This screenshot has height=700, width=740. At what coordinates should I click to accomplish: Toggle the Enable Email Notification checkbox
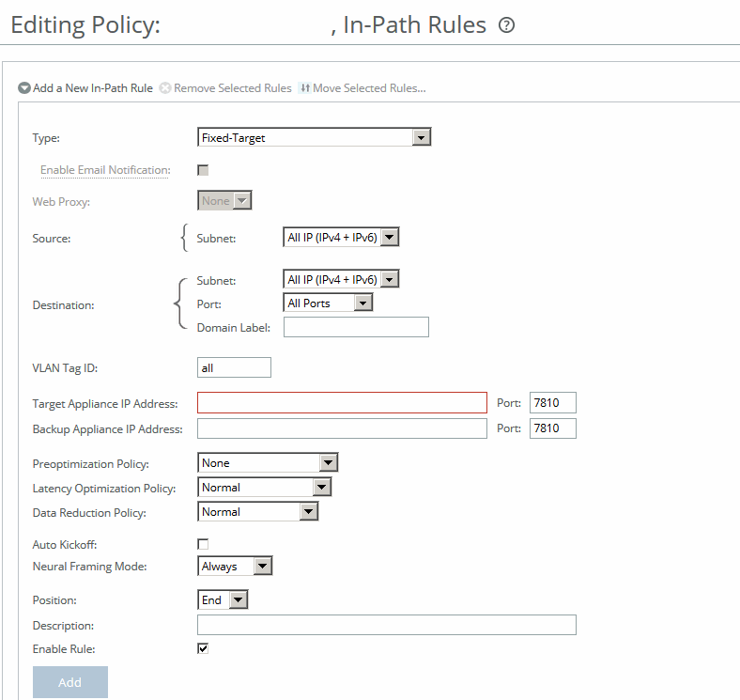coord(203,170)
